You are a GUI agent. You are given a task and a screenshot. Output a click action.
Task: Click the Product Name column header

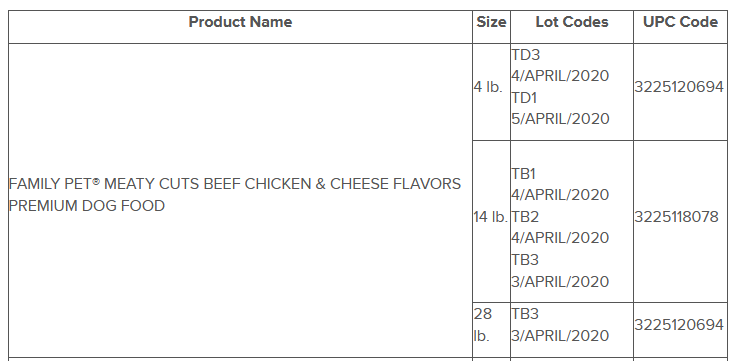pos(240,22)
